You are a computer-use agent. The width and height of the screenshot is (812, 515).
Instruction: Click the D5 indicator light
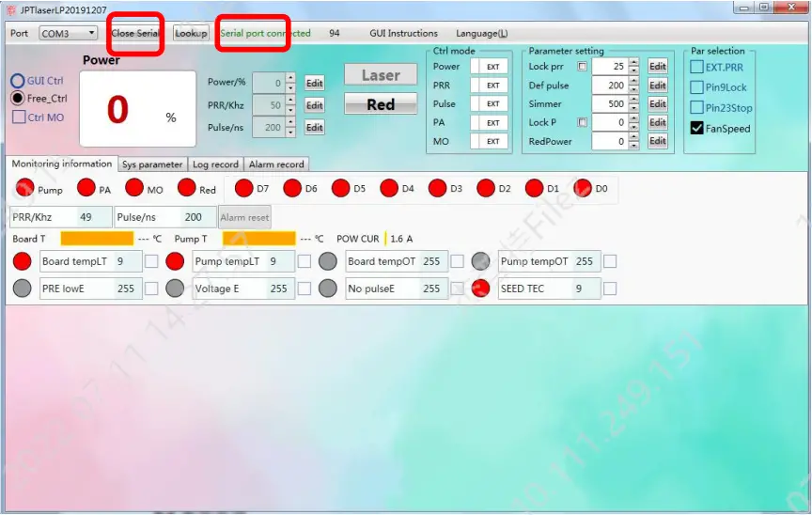click(x=341, y=188)
